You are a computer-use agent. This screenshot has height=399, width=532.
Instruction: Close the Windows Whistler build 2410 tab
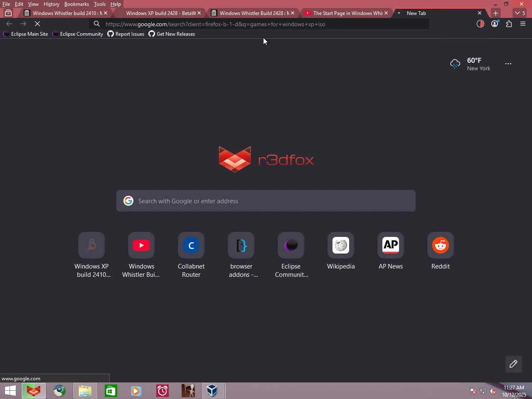pos(106,13)
